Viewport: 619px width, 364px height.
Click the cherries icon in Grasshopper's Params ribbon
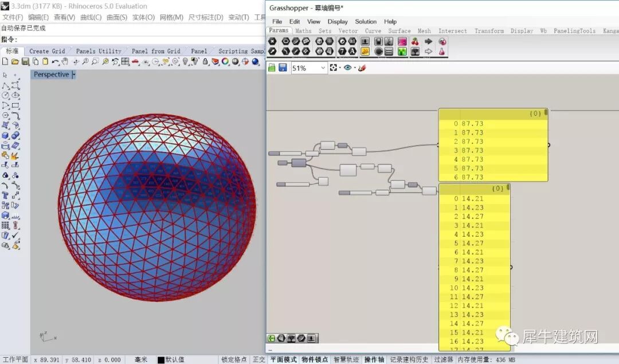[x=415, y=41]
